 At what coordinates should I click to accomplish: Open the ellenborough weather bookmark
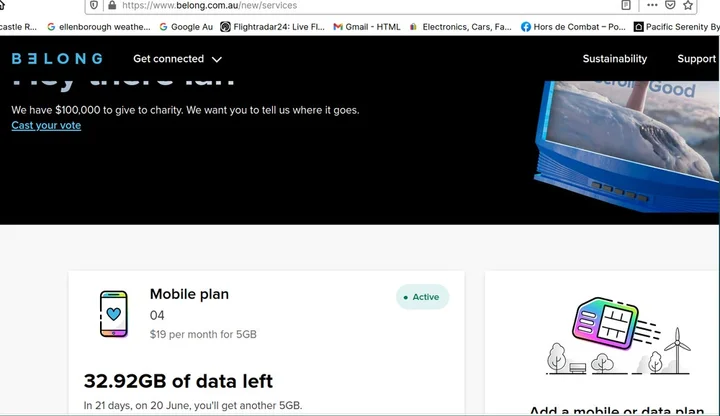click(x=99, y=27)
